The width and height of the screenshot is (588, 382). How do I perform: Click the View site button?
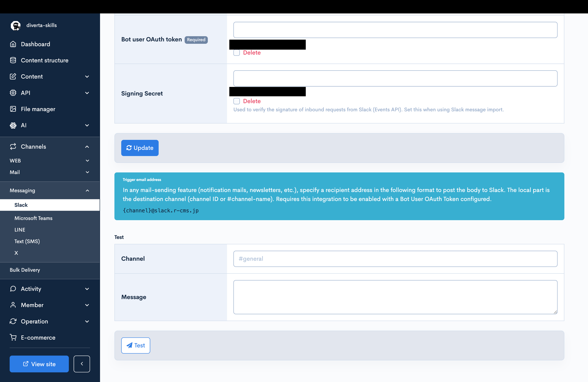coord(39,364)
